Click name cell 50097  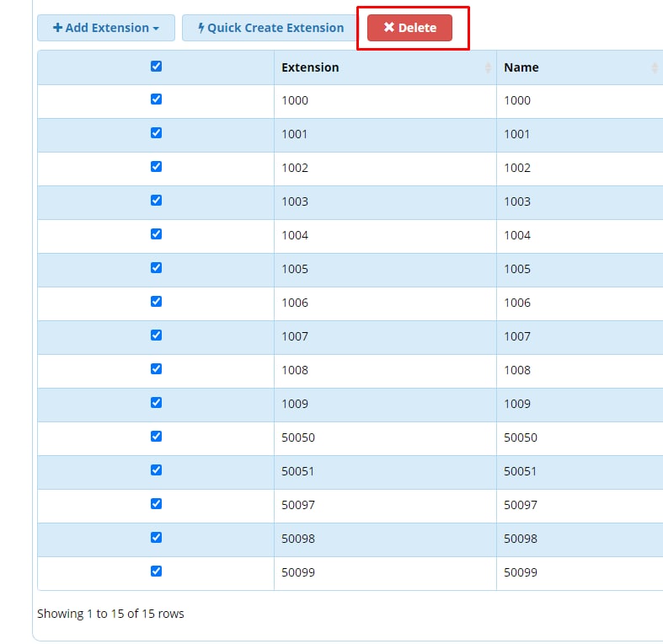(580, 506)
